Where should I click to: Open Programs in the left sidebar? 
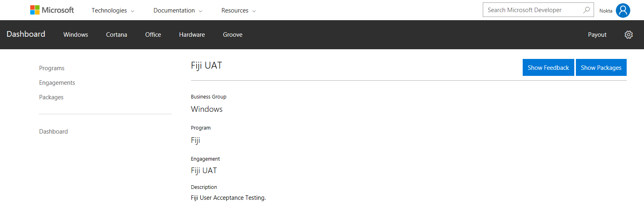coord(52,68)
